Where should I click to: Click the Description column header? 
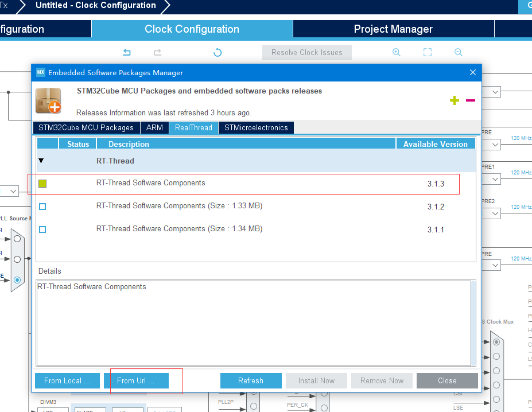(x=246, y=144)
